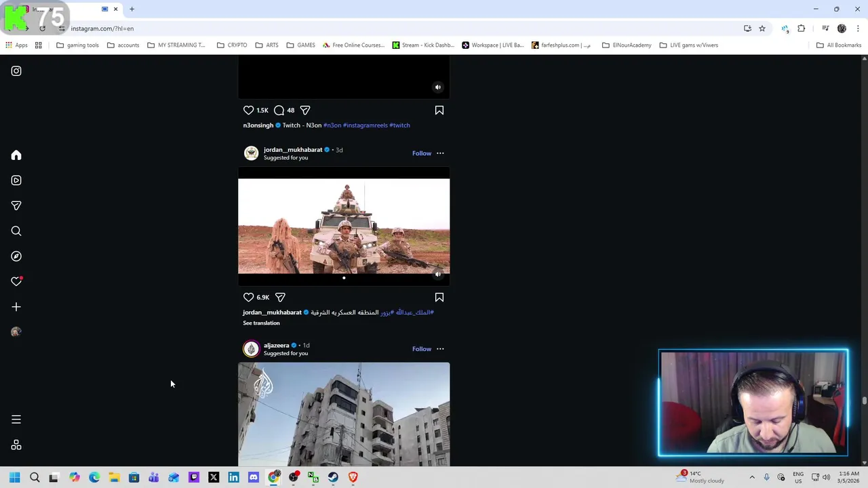This screenshot has width=868, height=488.
Task: Follow jordan__mukhabarat
Action: (x=422, y=153)
